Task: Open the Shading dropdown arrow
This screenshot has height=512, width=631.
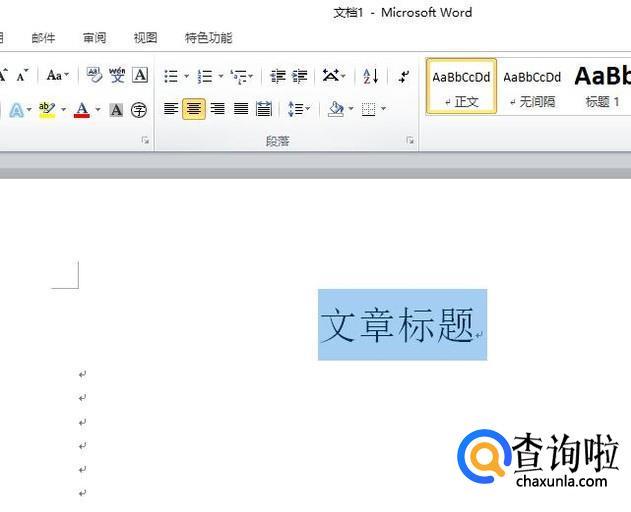Action: [x=351, y=109]
